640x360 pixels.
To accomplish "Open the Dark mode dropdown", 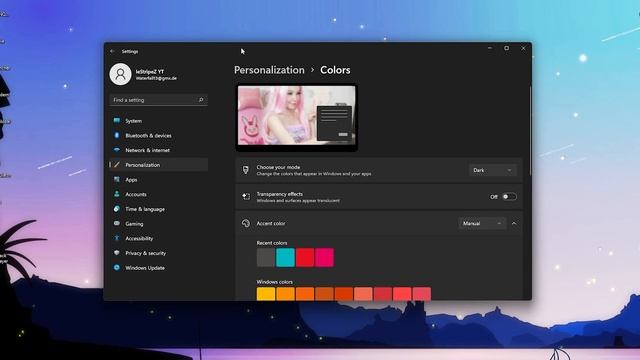I will point(493,170).
